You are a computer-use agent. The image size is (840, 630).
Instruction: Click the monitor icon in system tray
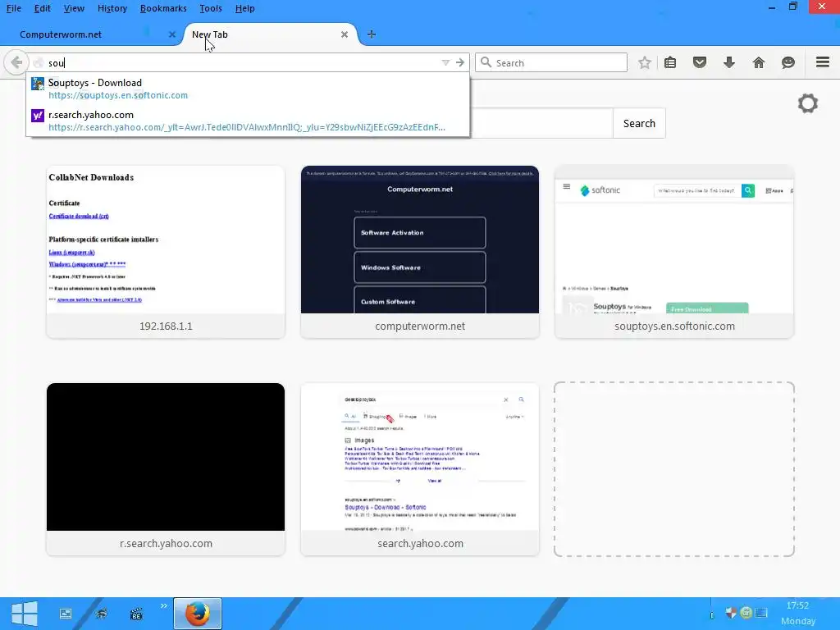pyautogui.click(x=761, y=612)
